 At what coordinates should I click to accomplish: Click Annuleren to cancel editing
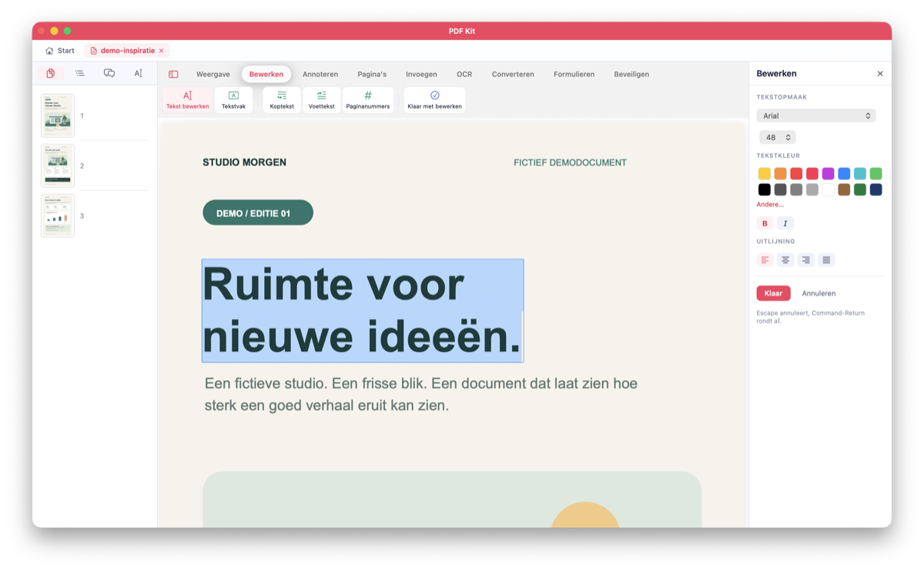pos(819,293)
